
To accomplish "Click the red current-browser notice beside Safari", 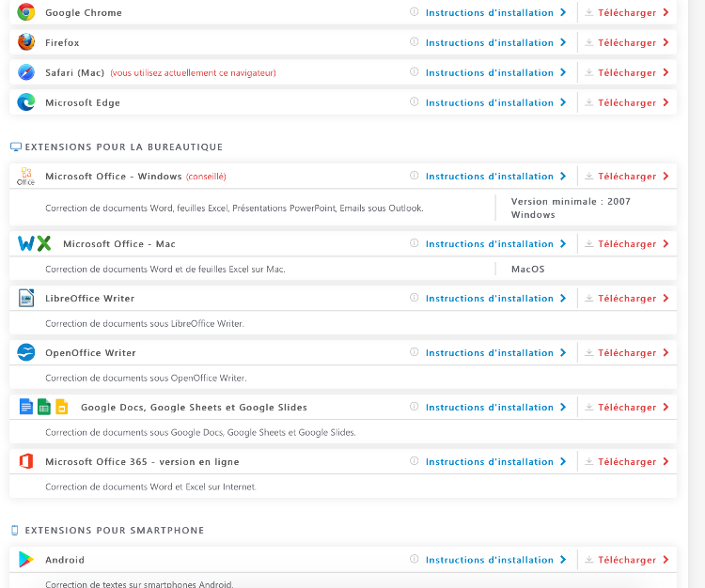I will (x=194, y=72).
